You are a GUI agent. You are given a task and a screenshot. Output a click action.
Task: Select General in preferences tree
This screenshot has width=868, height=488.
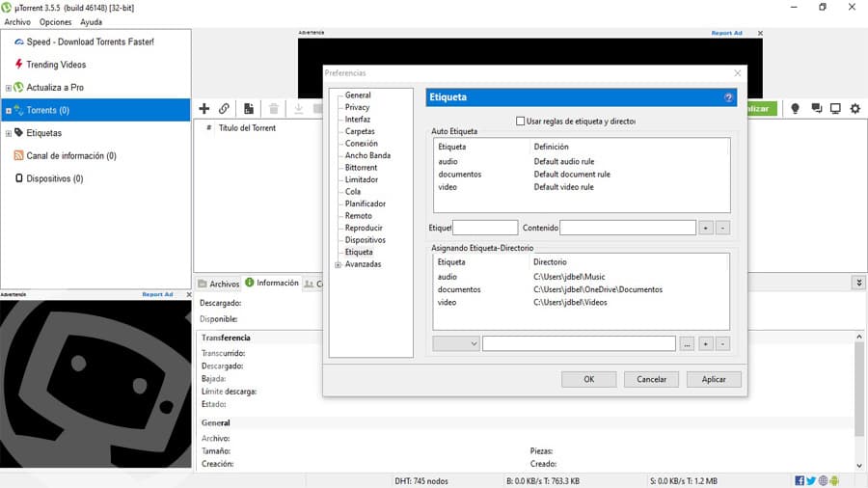[x=358, y=95]
